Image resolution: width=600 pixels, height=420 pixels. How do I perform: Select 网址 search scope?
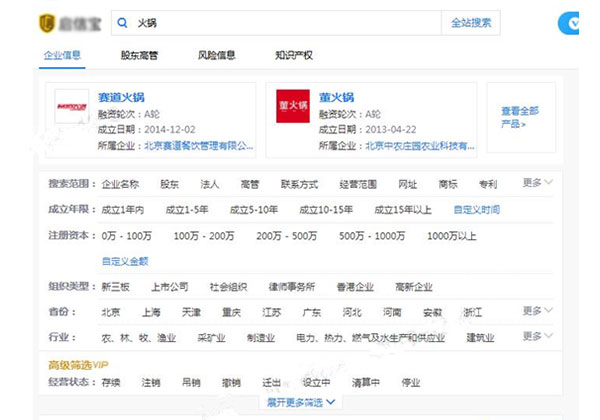click(x=408, y=184)
